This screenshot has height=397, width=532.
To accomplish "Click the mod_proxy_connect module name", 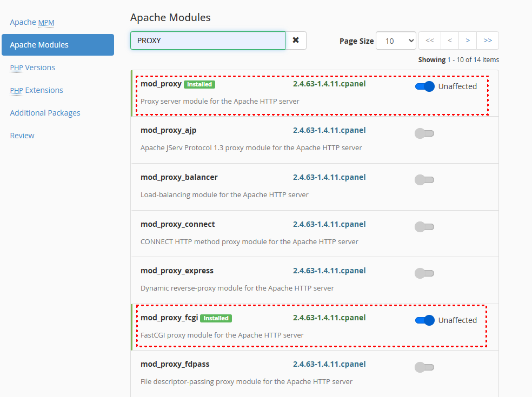I will (178, 224).
